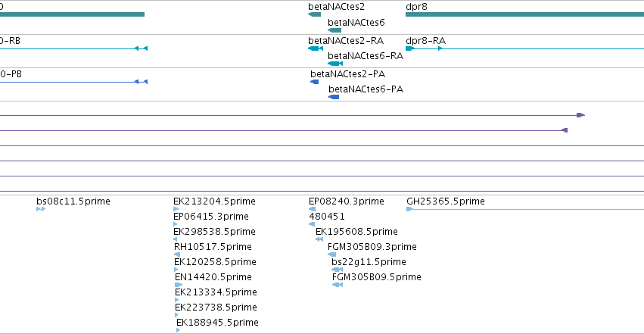Select the EK213204.5prime label
This screenshot has height=334, width=644.
[214, 201]
